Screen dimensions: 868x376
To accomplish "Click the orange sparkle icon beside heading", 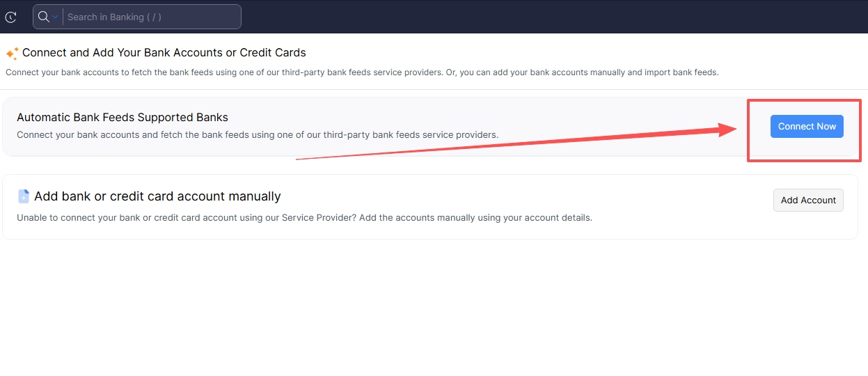I will click(x=12, y=53).
